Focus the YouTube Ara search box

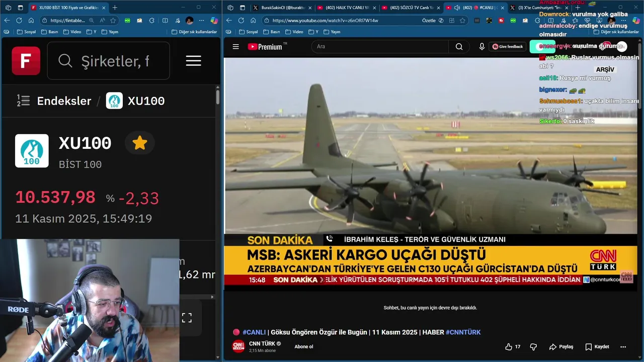click(x=380, y=46)
